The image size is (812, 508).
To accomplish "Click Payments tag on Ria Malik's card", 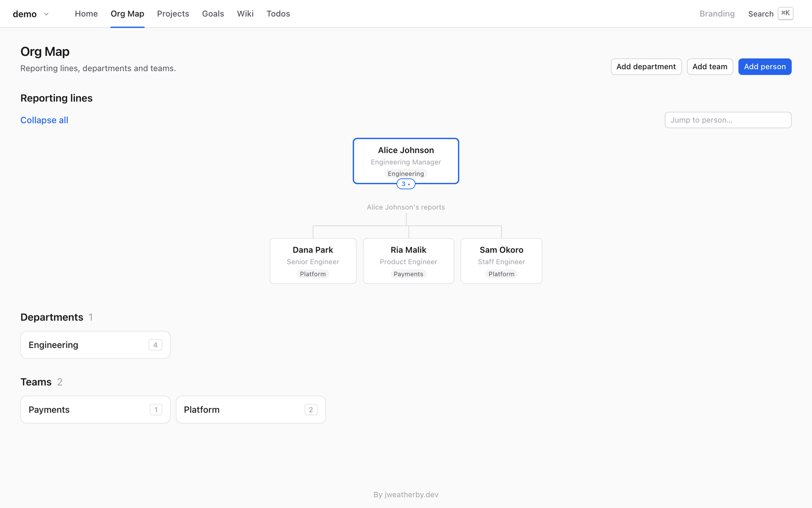I will 409,274.
